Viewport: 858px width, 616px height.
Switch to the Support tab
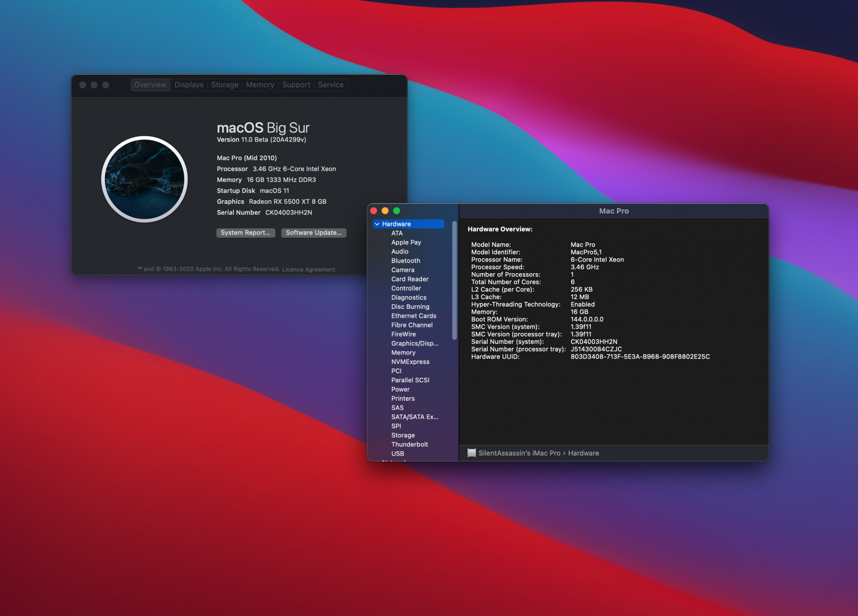tap(296, 85)
